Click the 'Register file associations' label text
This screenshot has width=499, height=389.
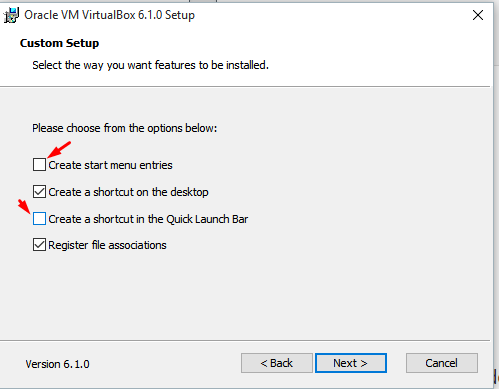[107, 245]
